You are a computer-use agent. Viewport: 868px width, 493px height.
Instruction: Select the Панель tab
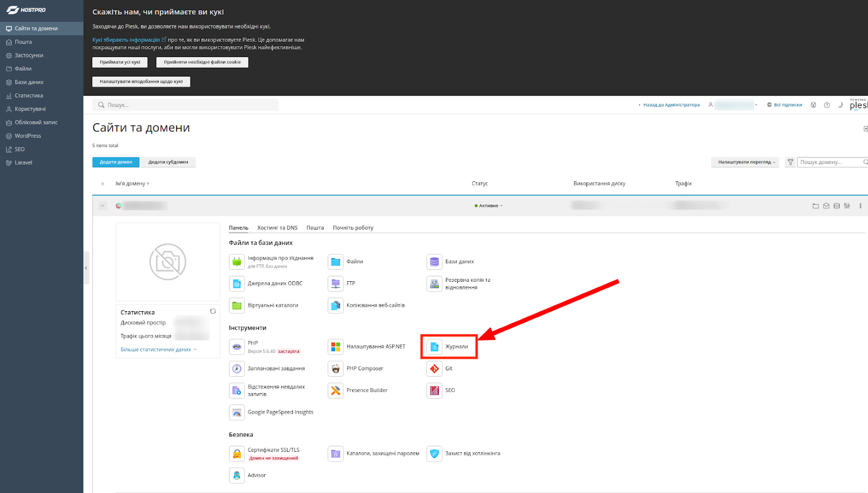click(x=238, y=227)
